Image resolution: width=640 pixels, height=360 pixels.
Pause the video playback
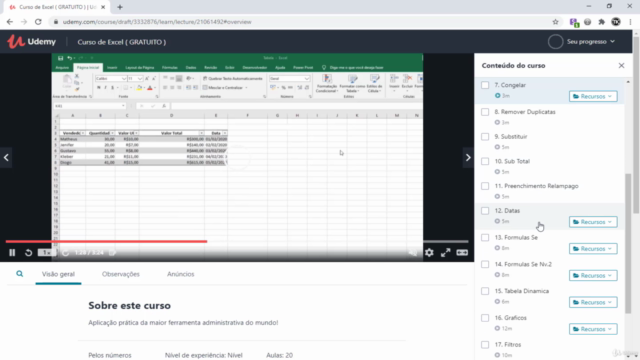tap(12, 253)
